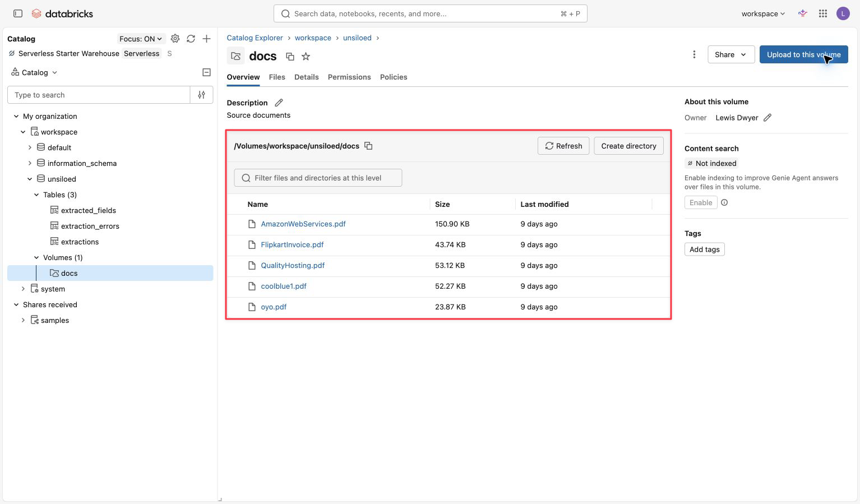
Task: Expand the information_schema node
Action: pyautogui.click(x=30, y=163)
